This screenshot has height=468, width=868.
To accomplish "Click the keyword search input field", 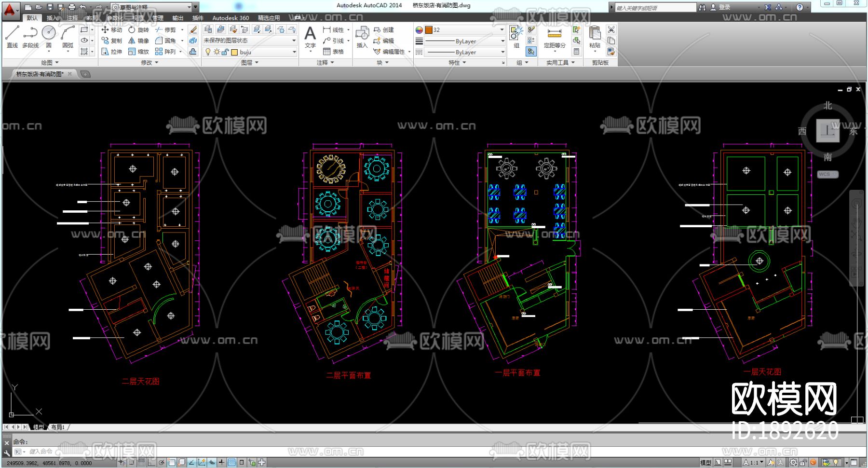I will click(x=655, y=8).
